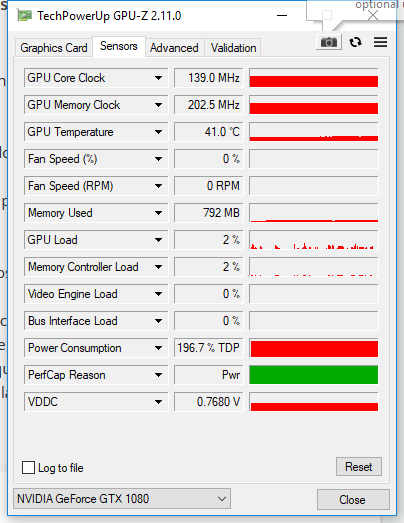
Task: Click the GPU Load history graph
Action: [314, 240]
